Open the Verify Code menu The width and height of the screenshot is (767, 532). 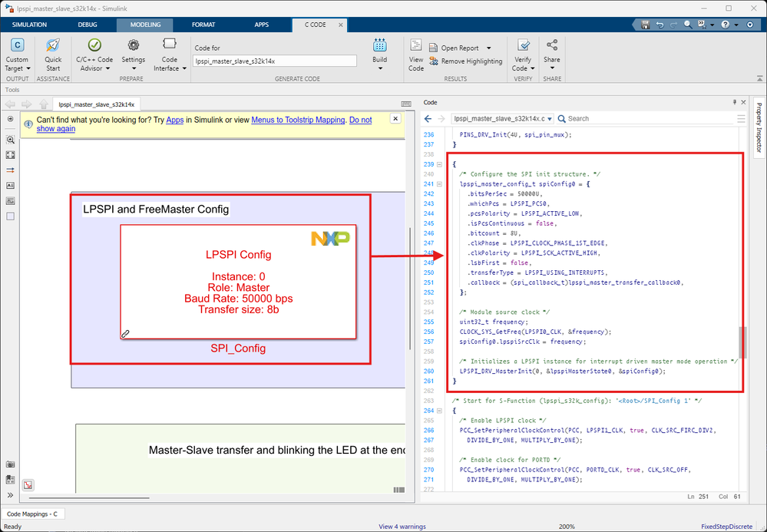523,55
